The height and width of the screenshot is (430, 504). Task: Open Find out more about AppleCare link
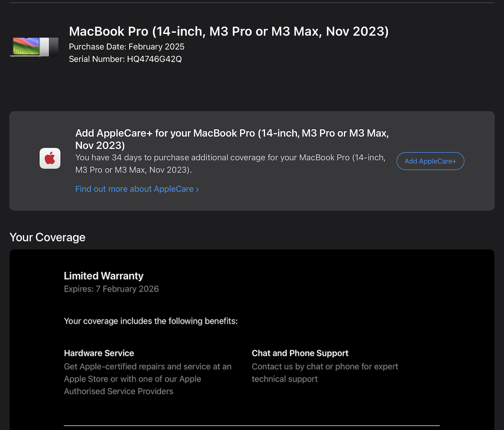coord(134,189)
